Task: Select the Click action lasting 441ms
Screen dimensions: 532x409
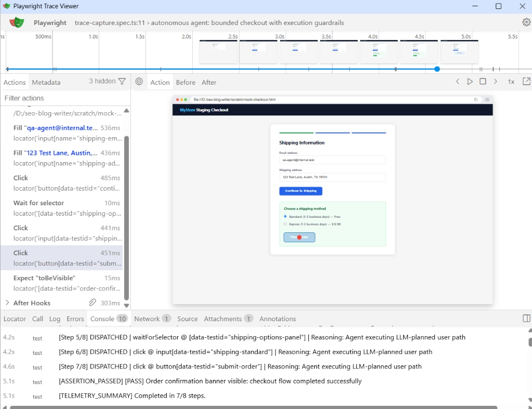Action: point(62,233)
